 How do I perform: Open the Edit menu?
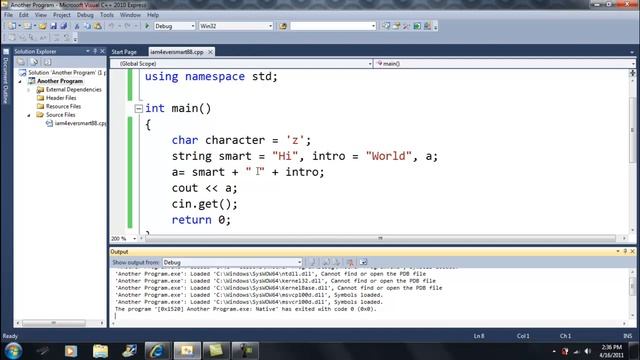point(24,15)
